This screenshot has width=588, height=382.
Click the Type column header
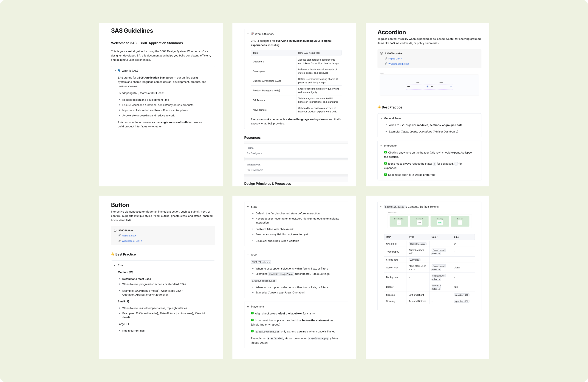coord(412,237)
